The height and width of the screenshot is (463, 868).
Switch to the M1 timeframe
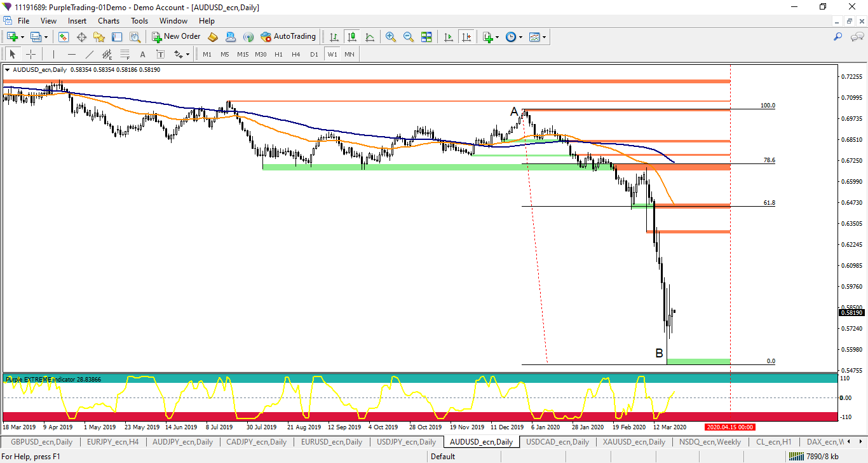[207, 54]
